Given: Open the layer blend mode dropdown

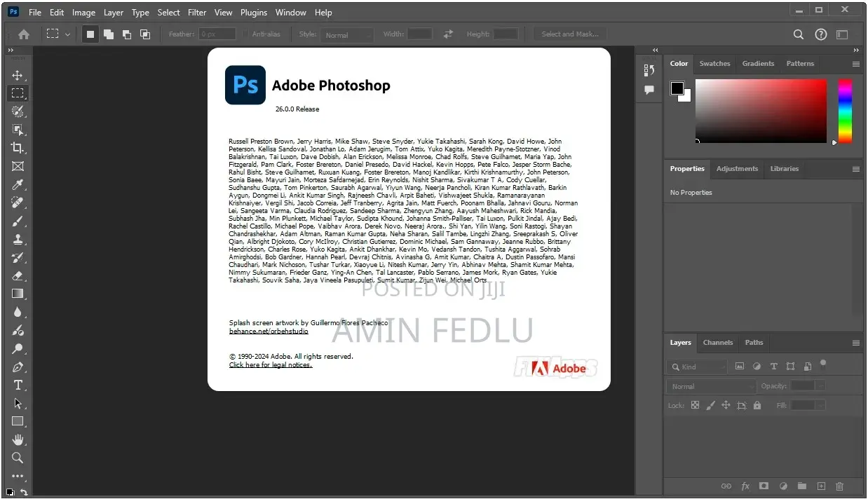Looking at the screenshot, I should click(710, 386).
